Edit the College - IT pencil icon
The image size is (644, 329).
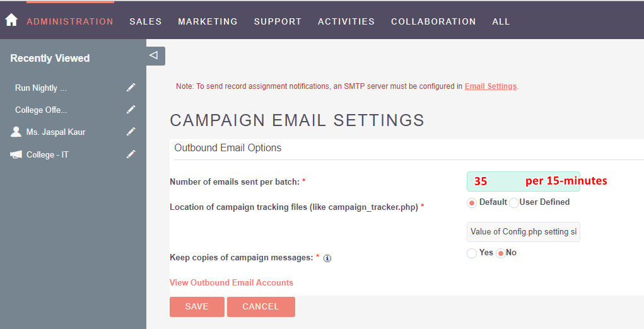(x=131, y=154)
